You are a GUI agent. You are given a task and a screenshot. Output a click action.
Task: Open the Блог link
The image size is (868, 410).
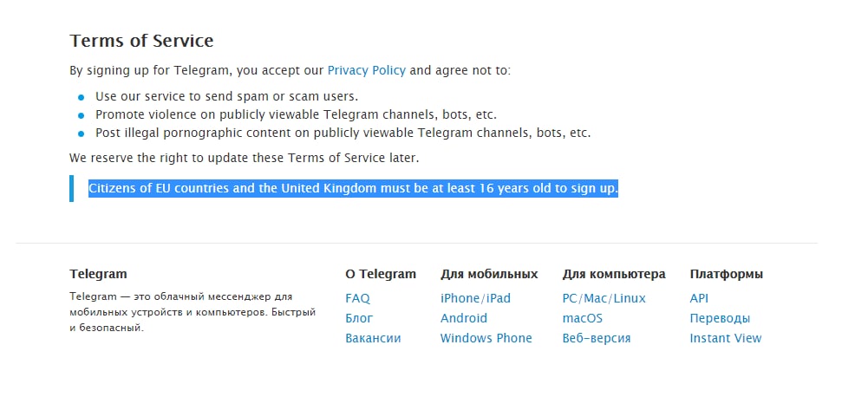point(359,318)
